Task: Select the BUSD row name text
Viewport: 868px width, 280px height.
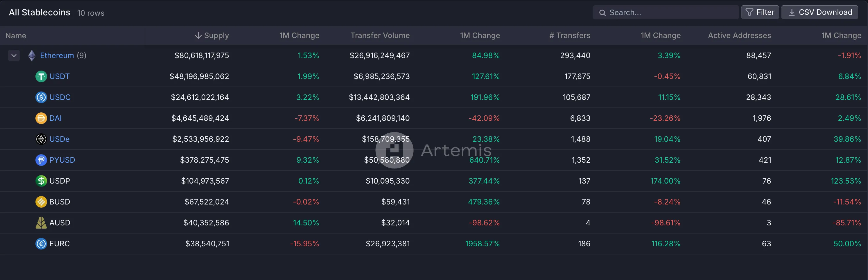Action: click(x=60, y=202)
